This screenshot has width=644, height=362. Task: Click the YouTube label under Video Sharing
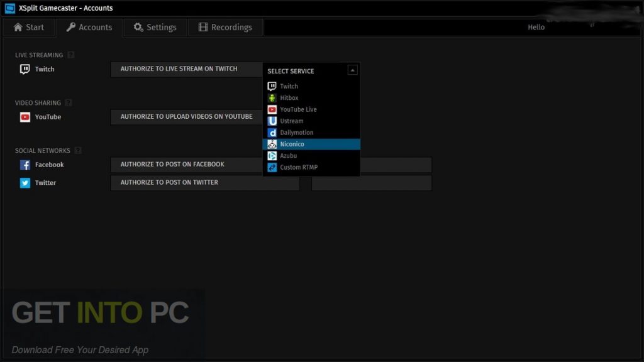(48, 117)
